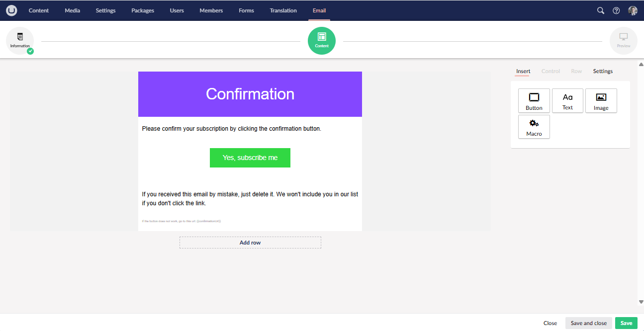
Task: Click the Add row button
Action: point(250,243)
